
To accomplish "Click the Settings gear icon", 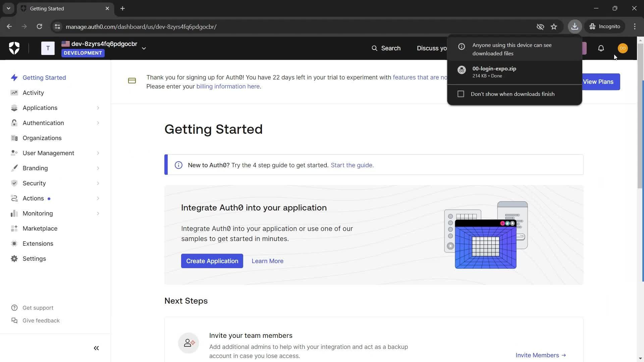I will (x=14, y=259).
